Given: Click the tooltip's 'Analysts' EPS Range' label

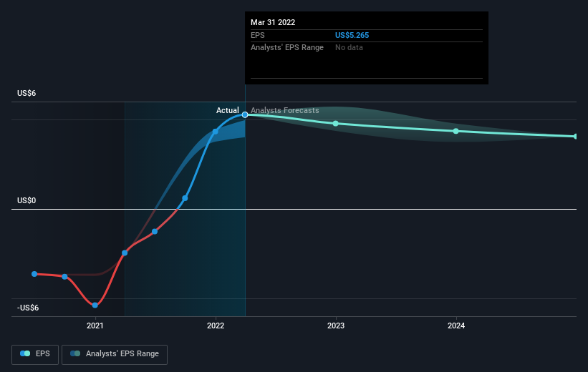Looking at the screenshot, I should tap(287, 48).
